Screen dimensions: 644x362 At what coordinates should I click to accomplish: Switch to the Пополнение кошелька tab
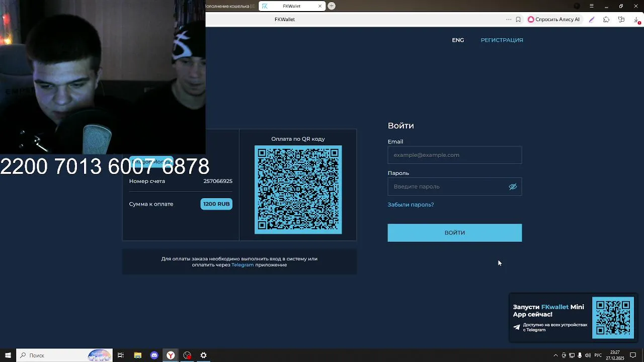231,6
